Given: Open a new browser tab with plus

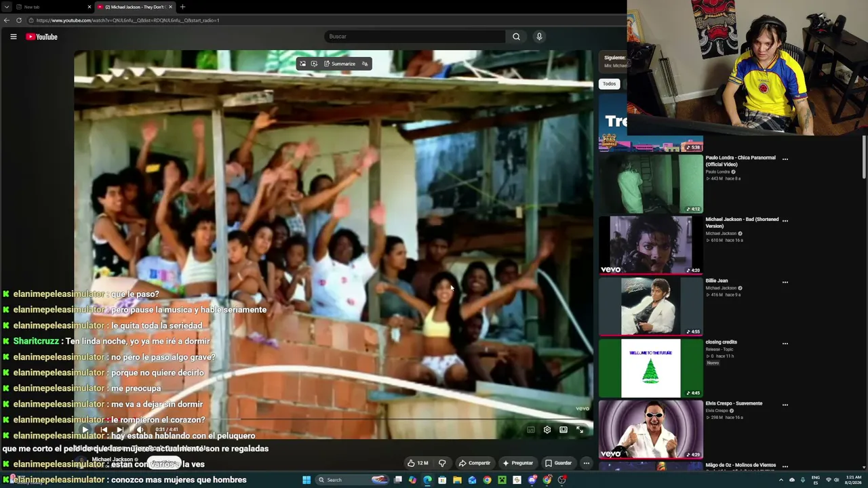Looking at the screenshot, I should pyautogui.click(x=182, y=7).
